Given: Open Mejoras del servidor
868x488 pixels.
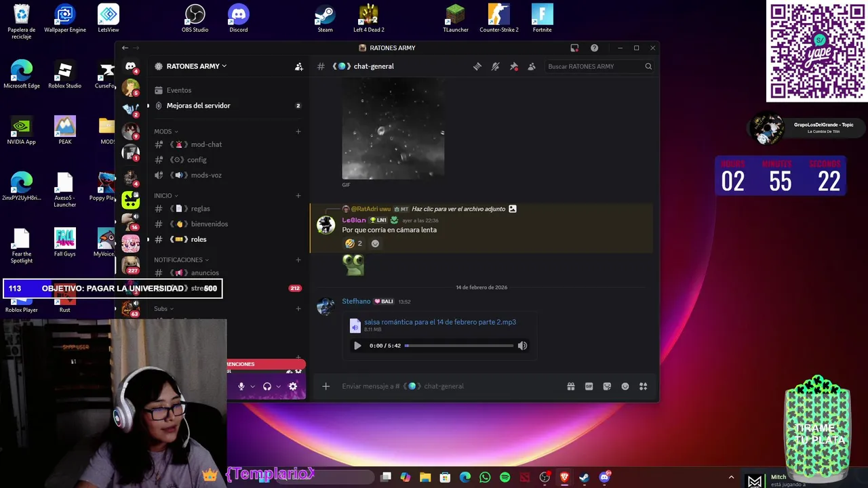Looking at the screenshot, I should (x=199, y=106).
